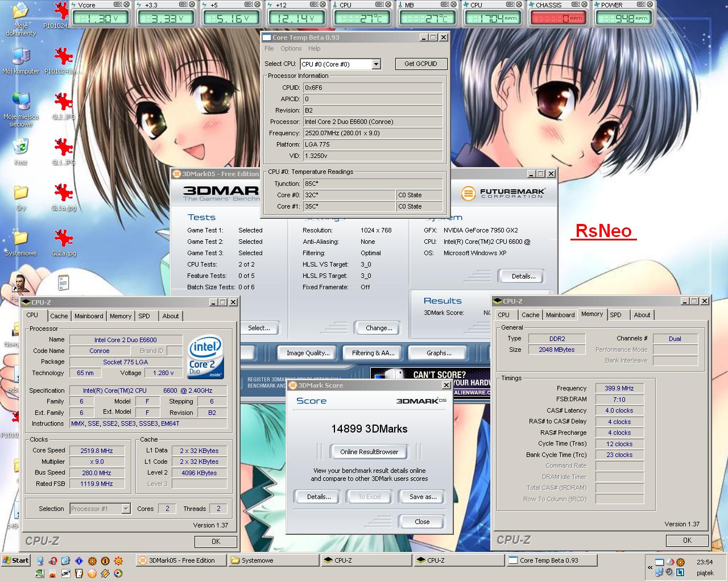Click OK in the left CPU-Z window
Image resolution: width=728 pixels, height=582 pixels.
[x=216, y=542]
